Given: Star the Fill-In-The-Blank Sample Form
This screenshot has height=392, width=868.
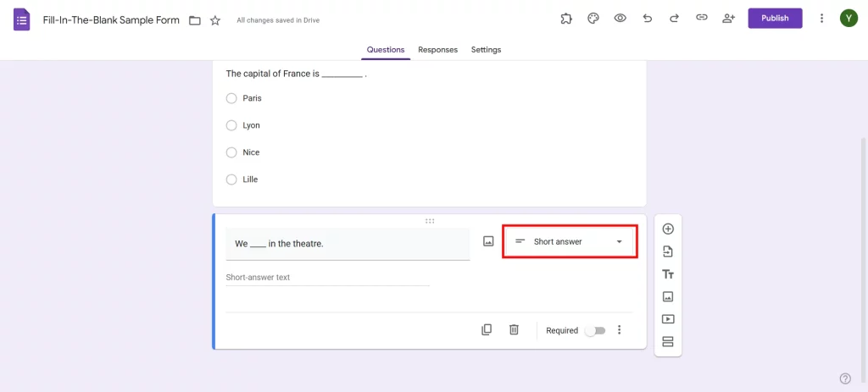Looking at the screenshot, I should click(215, 20).
